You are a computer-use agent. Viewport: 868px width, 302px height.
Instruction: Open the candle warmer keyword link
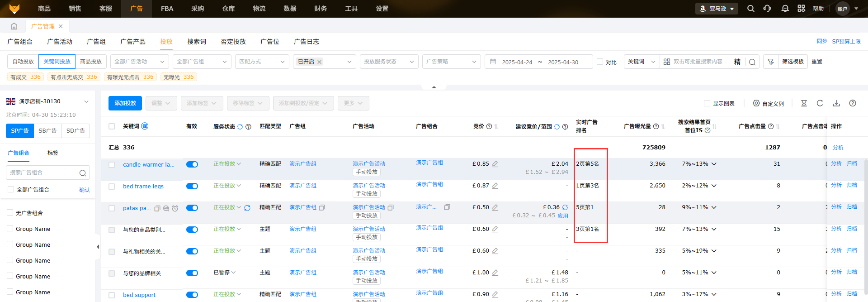coord(148,164)
